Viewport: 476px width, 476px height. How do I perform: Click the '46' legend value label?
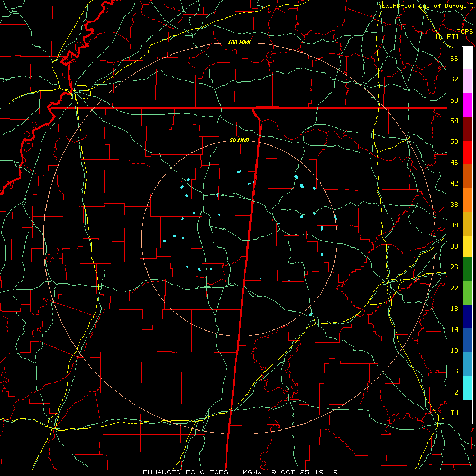pos(454,163)
